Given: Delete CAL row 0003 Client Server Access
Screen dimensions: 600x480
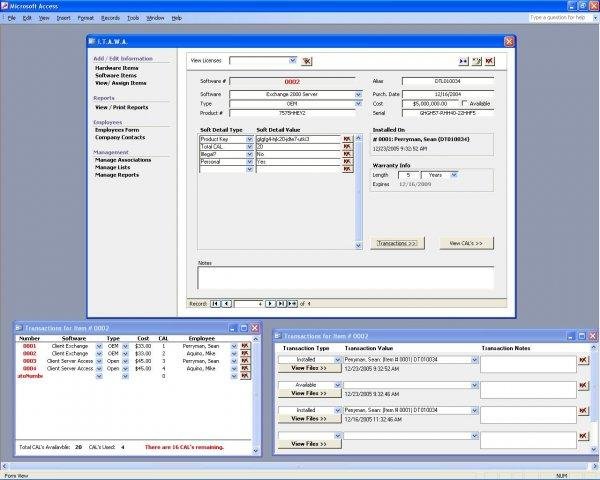Looking at the screenshot, I should point(245,361).
